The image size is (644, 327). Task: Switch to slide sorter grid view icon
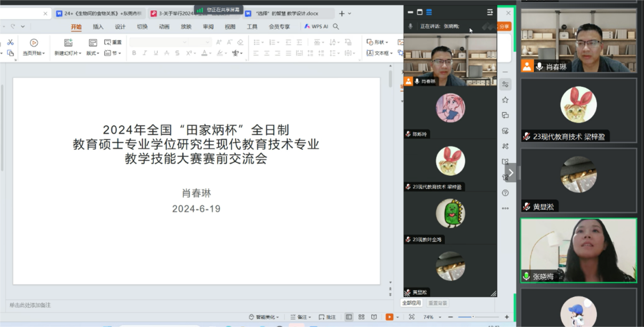click(x=361, y=317)
